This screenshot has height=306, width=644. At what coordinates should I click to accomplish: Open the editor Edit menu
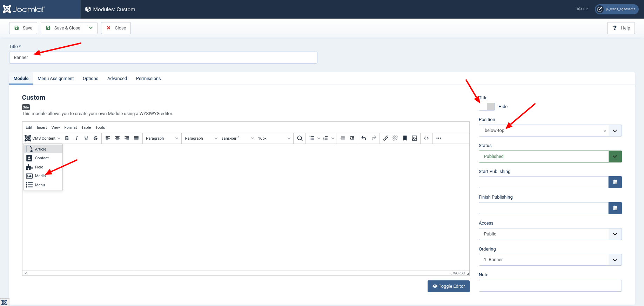(29, 127)
